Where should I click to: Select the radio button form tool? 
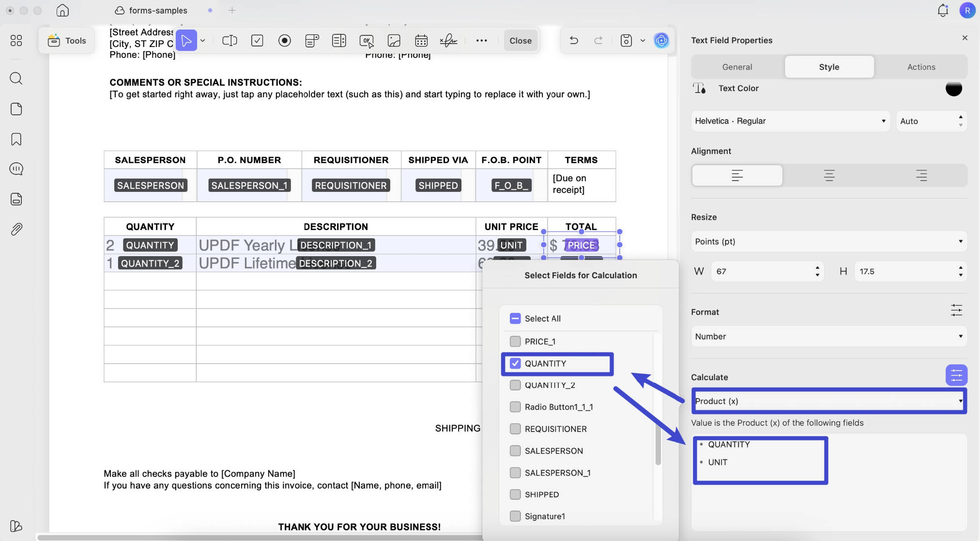point(285,41)
